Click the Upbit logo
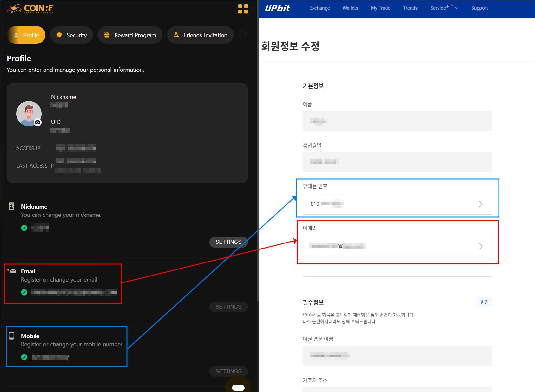 [277, 8]
